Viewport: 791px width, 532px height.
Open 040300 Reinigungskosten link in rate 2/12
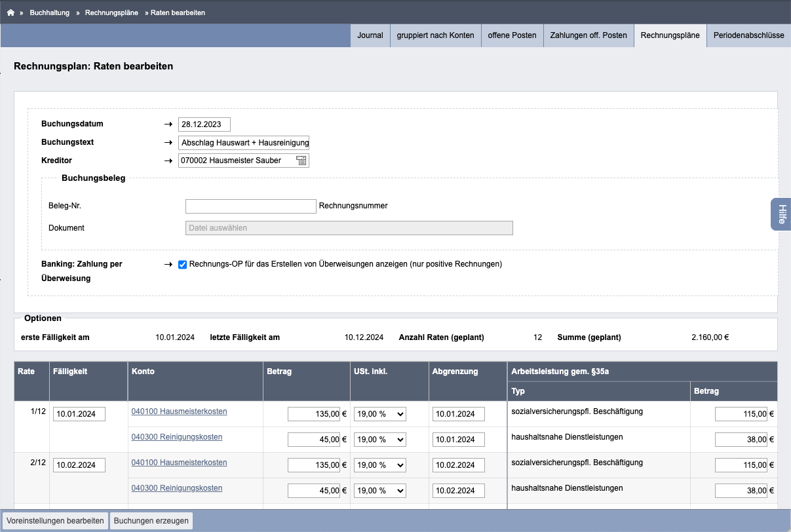[177, 488]
